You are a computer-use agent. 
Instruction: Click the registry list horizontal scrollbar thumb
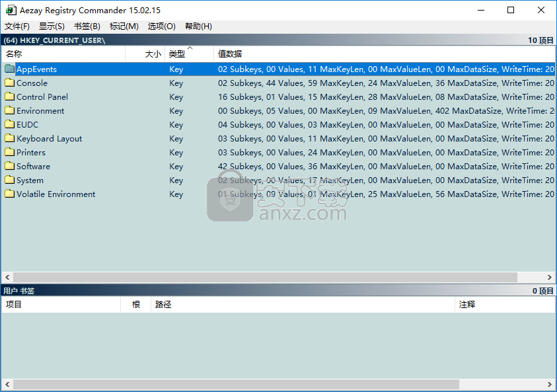pos(265,277)
